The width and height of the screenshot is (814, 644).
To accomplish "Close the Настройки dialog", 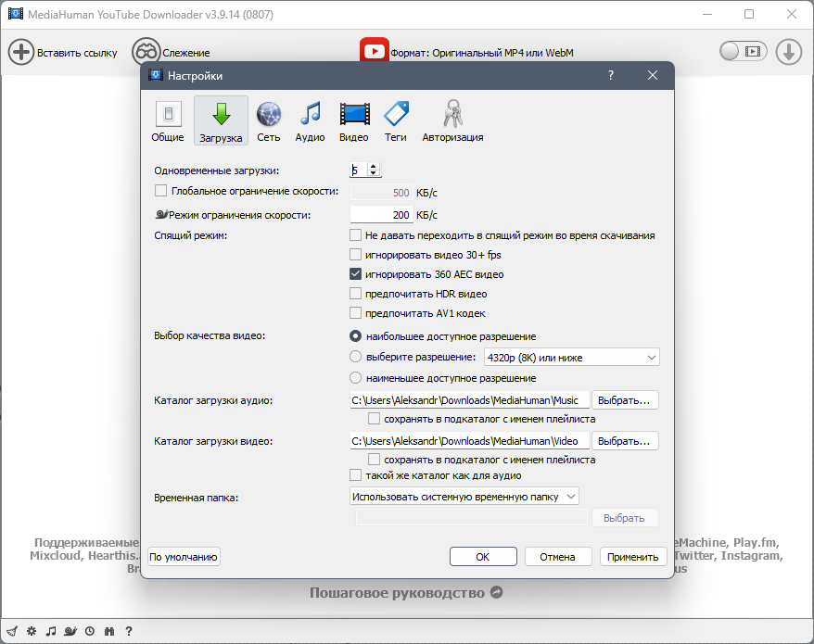I will click(653, 76).
